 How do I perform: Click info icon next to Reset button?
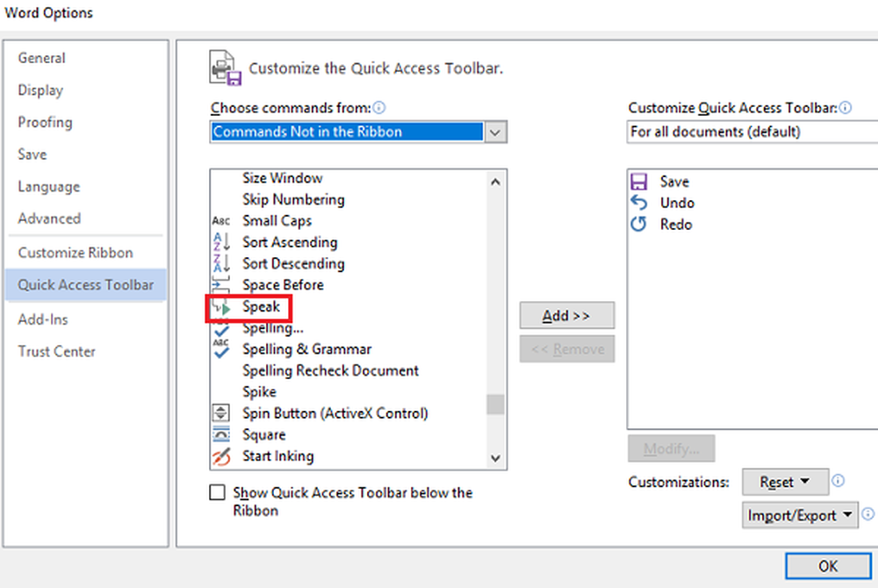[x=838, y=481]
